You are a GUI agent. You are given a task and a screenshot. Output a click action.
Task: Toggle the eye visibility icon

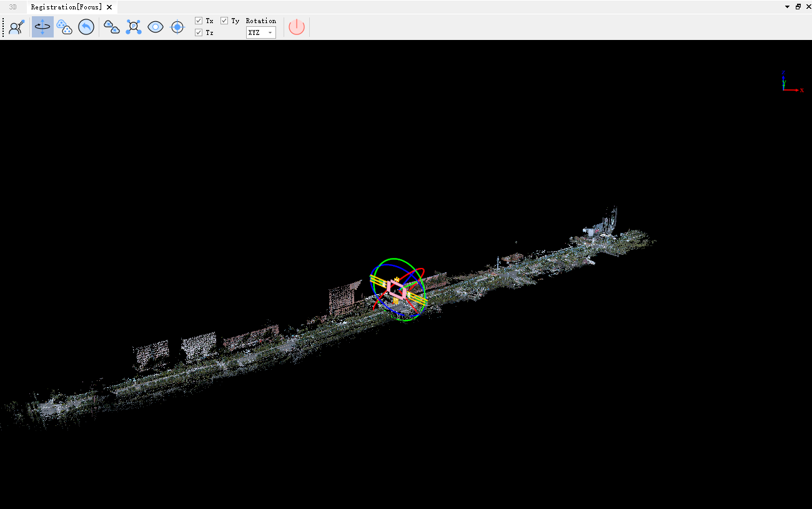tap(156, 27)
